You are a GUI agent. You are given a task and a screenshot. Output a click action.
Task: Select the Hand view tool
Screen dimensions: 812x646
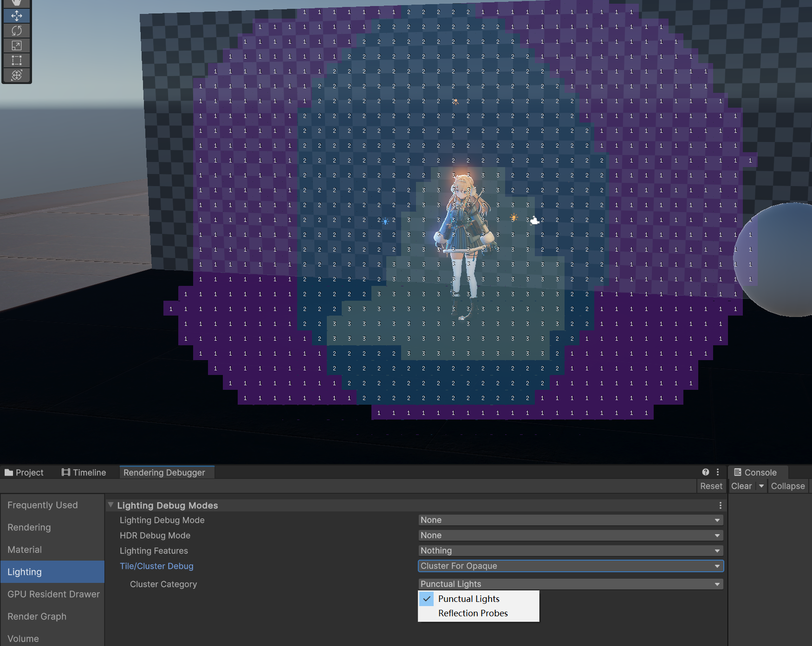point(17,3)
